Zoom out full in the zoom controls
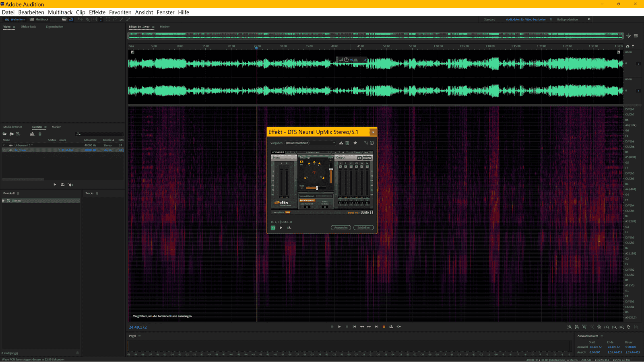Screen dimensions: 644x362 click(x=599, y=327)
